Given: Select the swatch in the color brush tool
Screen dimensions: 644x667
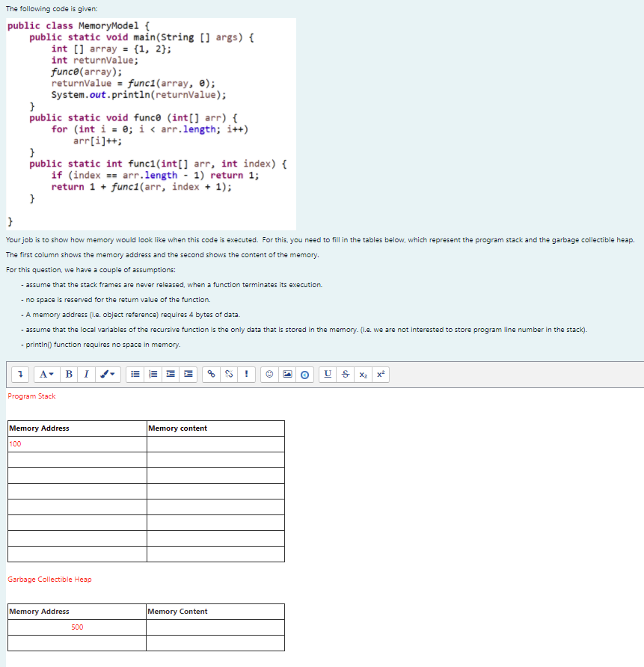Looking at the screenshot, I should click(104, 374).
